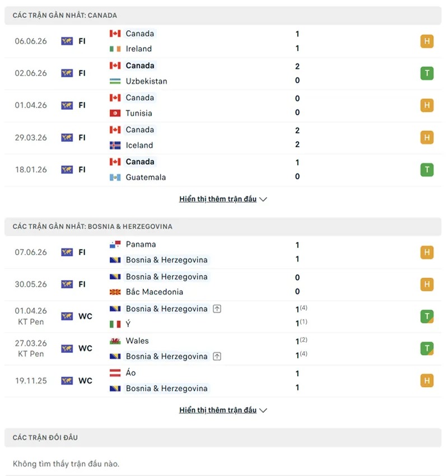The height and width of the screenshot is (476, 448).
Task: Click the draw badge for Canada vs Ireland
Action: pos(427,41)
